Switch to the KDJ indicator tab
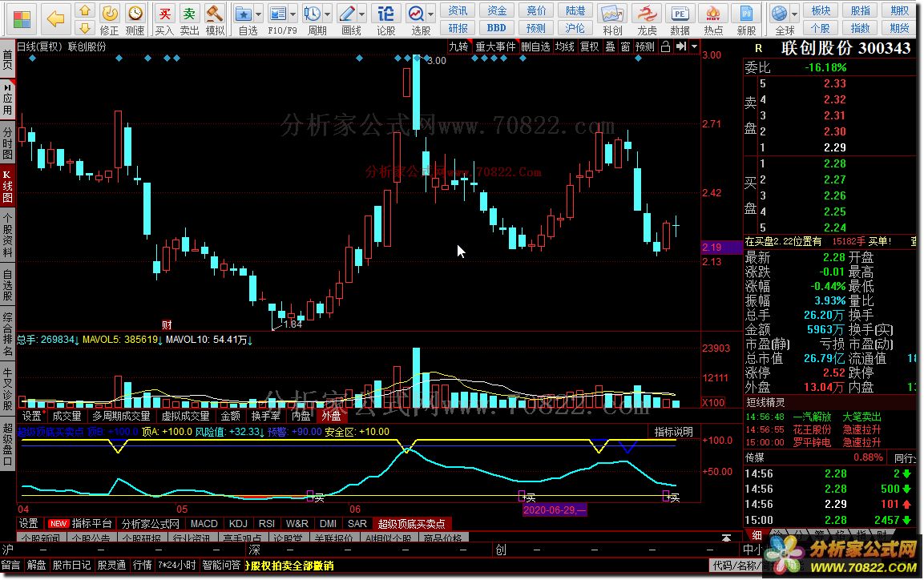The height and width of the screenshot is (580, 924). (237, 523)
